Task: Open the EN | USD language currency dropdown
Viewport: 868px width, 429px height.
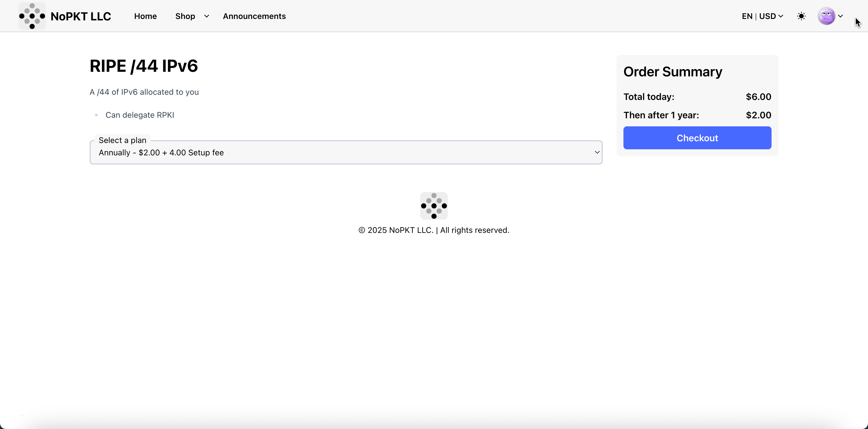Action: pyautogui.click(x=762, y=16)
